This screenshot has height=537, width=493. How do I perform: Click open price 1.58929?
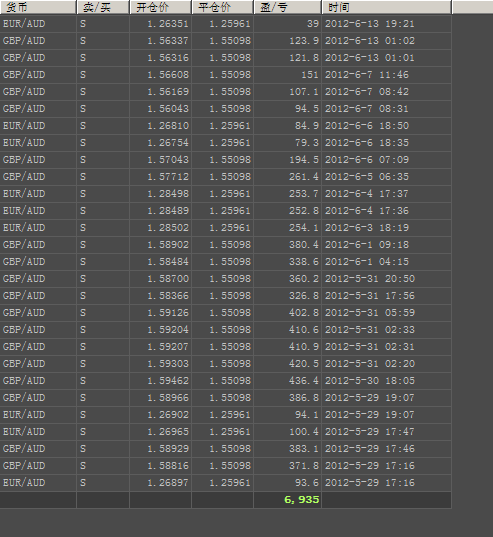click(x=168, y=449)
